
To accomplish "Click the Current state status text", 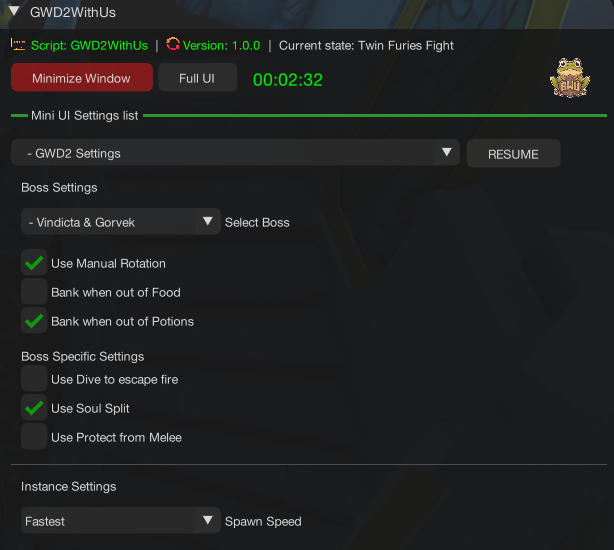I will [x=366, y=45].
